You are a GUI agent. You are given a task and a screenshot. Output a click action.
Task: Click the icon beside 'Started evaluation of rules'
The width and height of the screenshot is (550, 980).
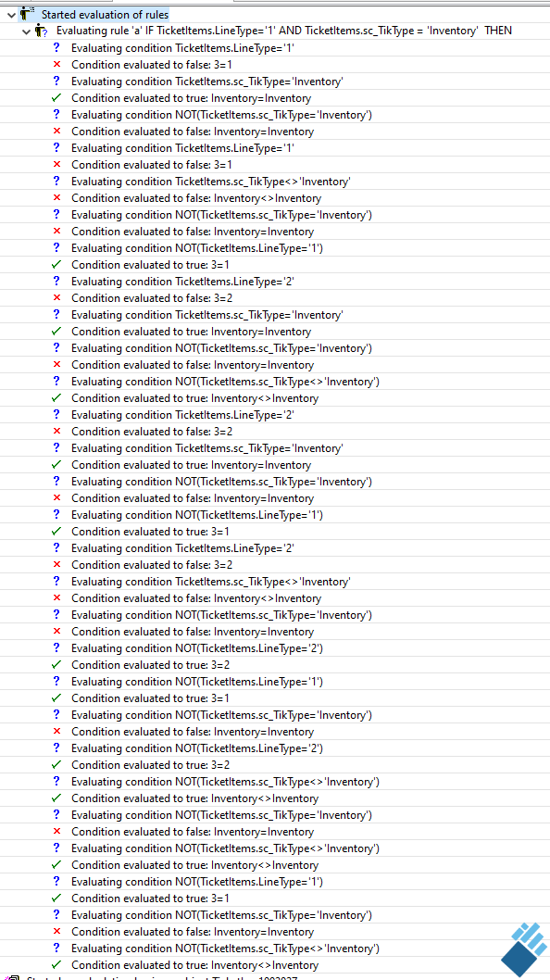pyautogui.click(x=26, y=13)
